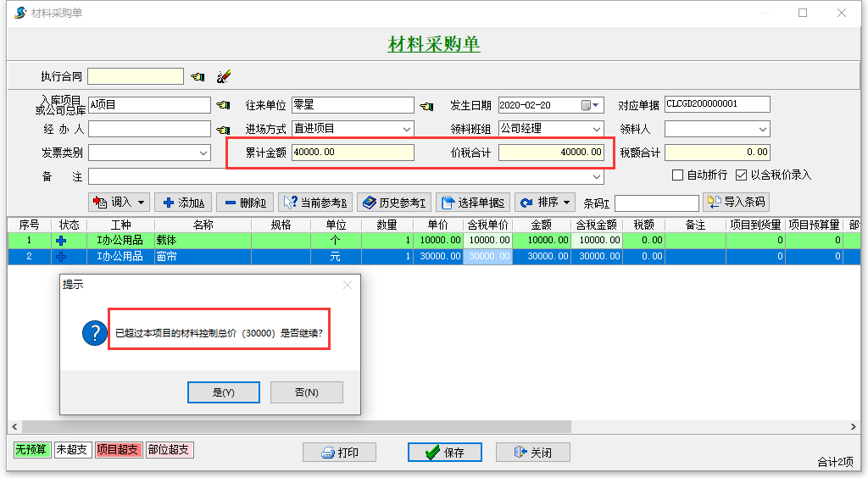Open the 领料班组 dropdown list
Screen dimensions: 868x478
(597, 129)
